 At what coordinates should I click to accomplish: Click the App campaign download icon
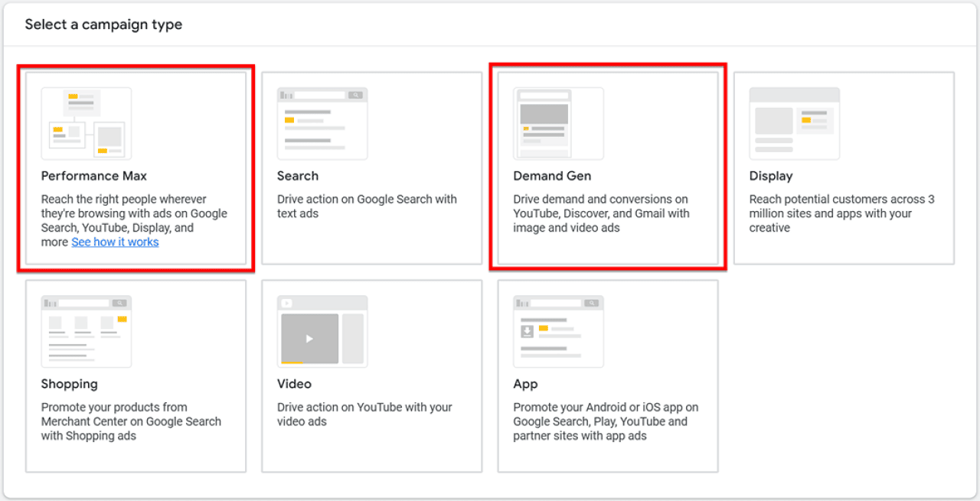[x=558, y=330]
